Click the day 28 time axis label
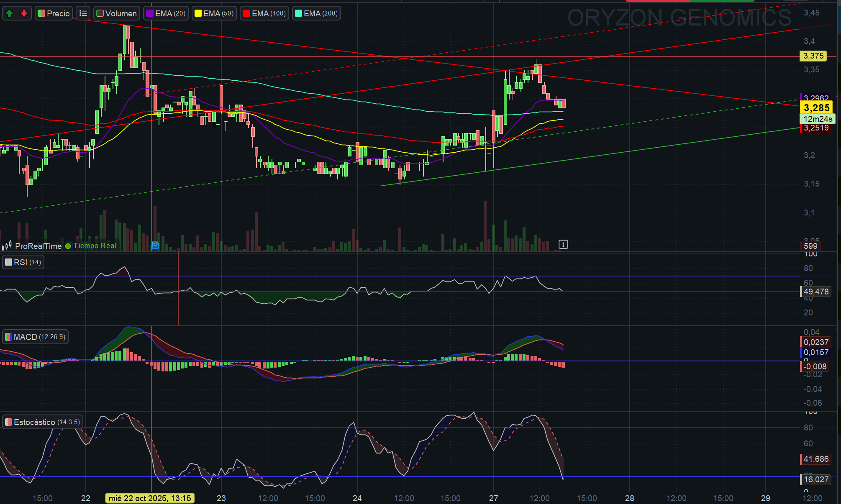This screenshot has height=504, width=841. 629,498
